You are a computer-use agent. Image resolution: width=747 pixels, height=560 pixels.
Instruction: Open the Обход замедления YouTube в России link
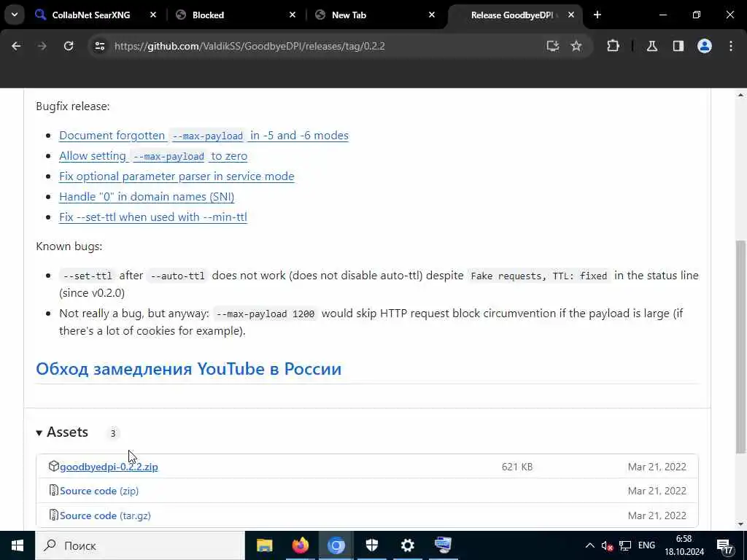point(189,369)
